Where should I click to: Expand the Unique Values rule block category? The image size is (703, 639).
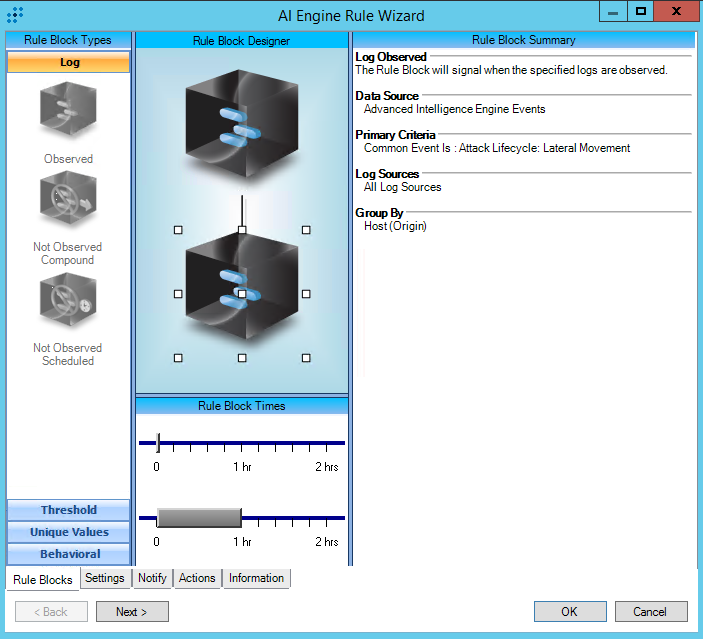69,532
